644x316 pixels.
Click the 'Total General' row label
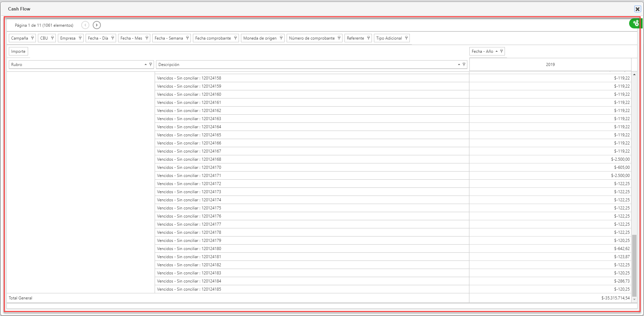[x=21, y=298]
